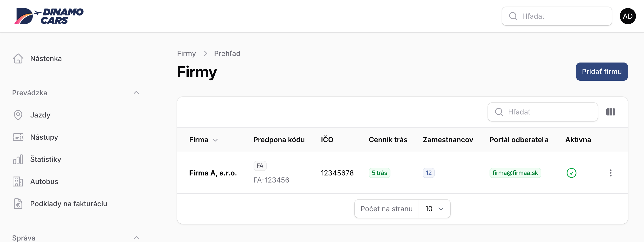This screenshot has height=242, width=644.
Task: Click the Nástupy ticket icon
Action: click(x=18, y=137)
